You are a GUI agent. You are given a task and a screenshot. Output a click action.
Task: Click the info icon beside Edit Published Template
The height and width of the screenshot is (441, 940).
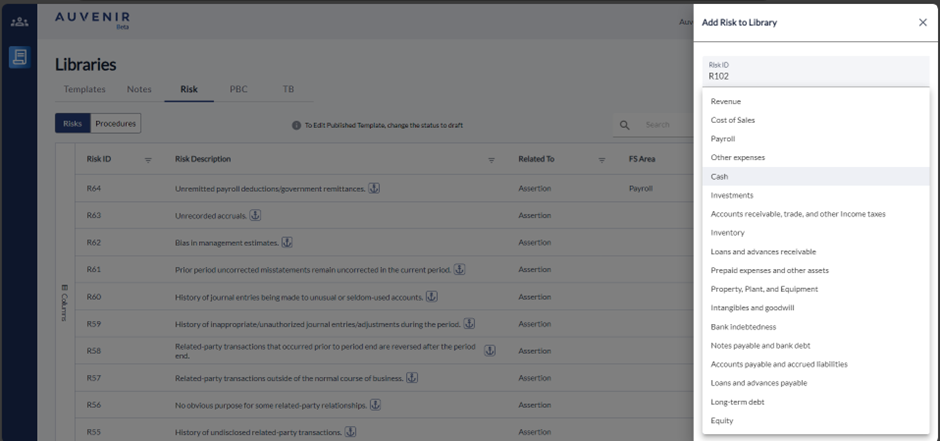[296, 125]
